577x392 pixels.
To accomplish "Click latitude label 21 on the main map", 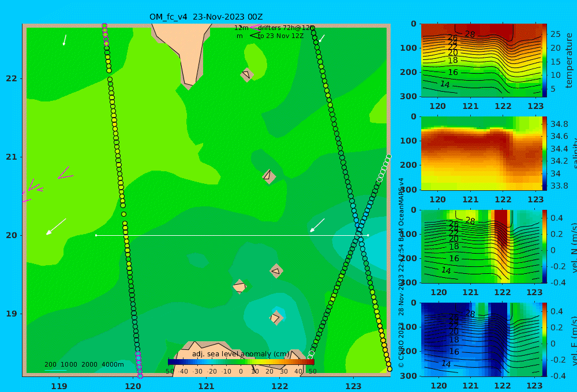I will pyautogui.click(x=12, y=157).
